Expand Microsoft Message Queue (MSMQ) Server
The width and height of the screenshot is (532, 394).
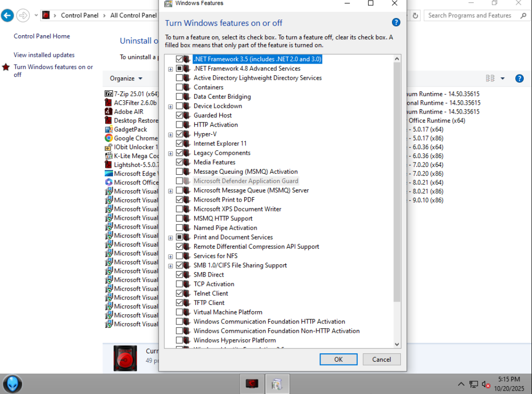(171, 191)
